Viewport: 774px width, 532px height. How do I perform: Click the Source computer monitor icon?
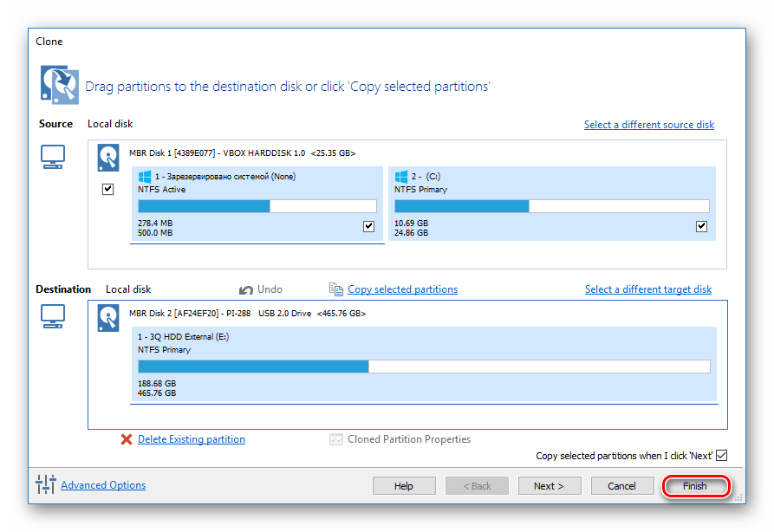pyautogui.click(x=53, y=157)
